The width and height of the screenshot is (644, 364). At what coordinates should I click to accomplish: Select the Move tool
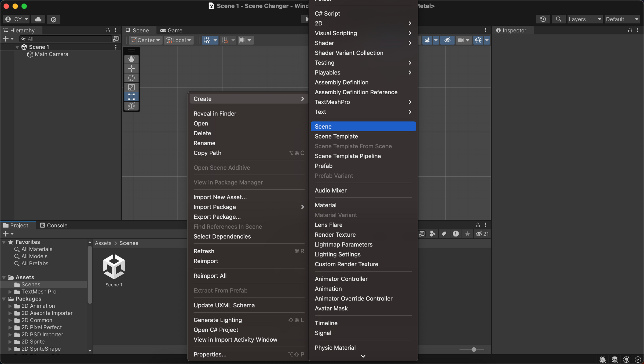click(x=131, y=68)
